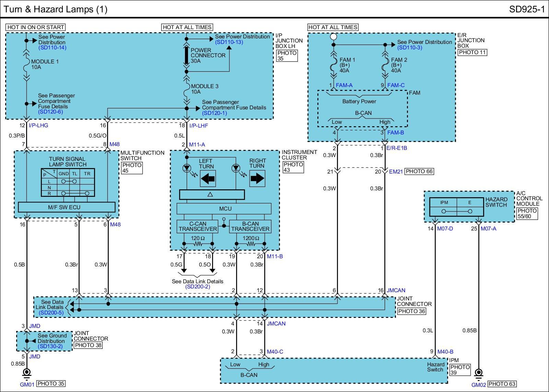Open the SD200-5 data link details reference
The height and width of the screenshot is (392, 549).
coord(51,313)
